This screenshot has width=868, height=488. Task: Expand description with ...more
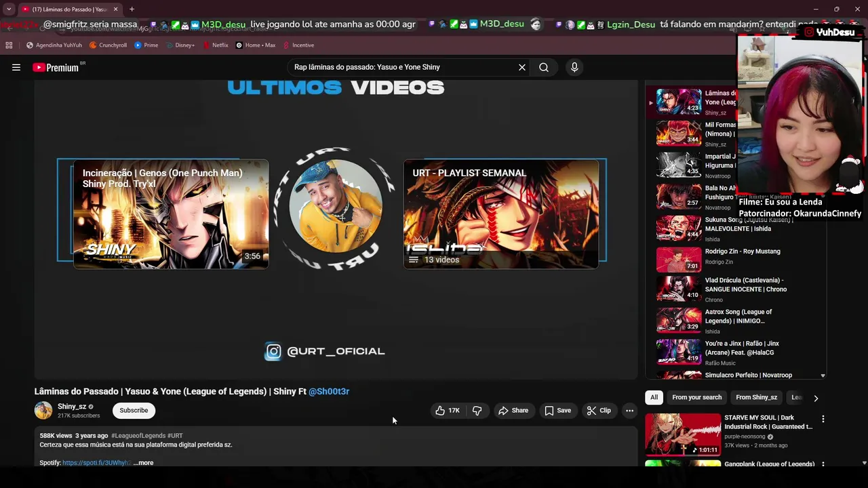point(143,463)
